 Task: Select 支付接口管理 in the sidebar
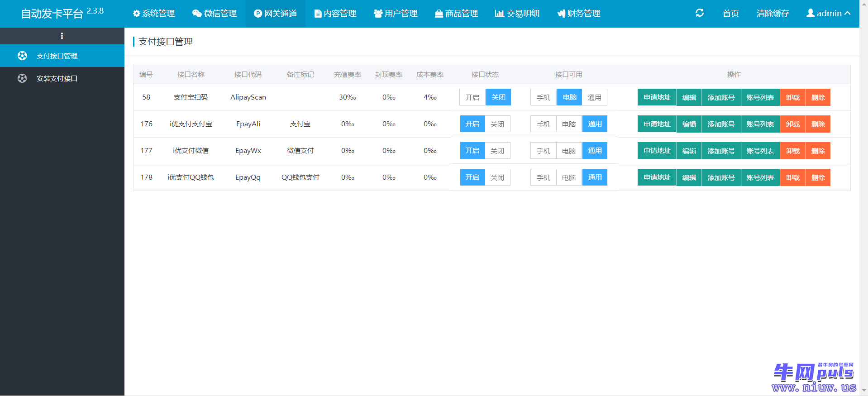point(62,56)
